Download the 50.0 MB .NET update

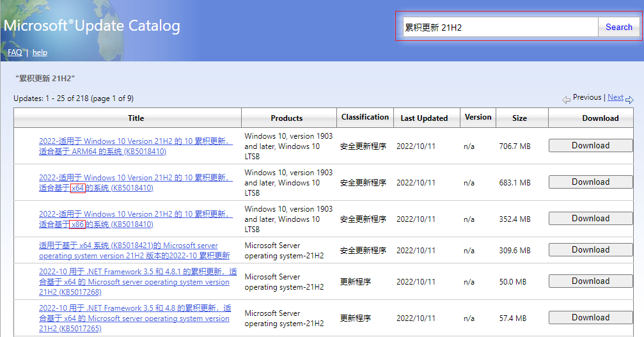pyautogui.click(x=591, y=281)
